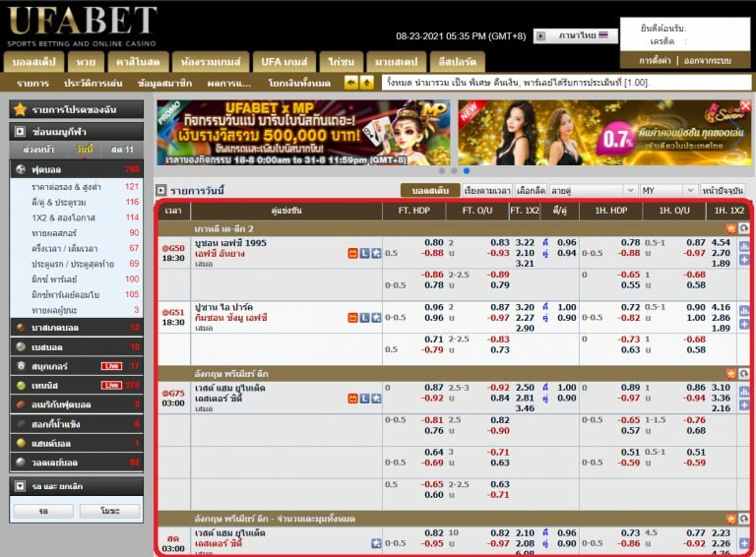Open the การตั้งค่า settings link
The width and height of the screenshot is (756, 557).
(x=655, y=61)
